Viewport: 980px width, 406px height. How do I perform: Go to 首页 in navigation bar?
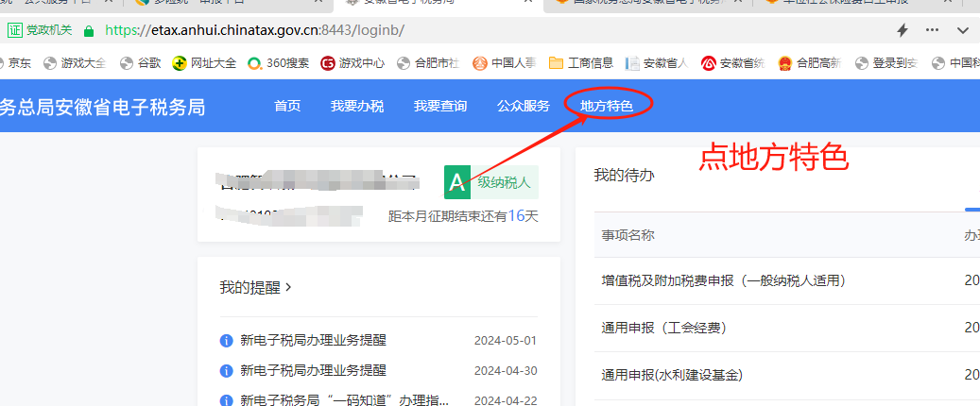(287, 106)
